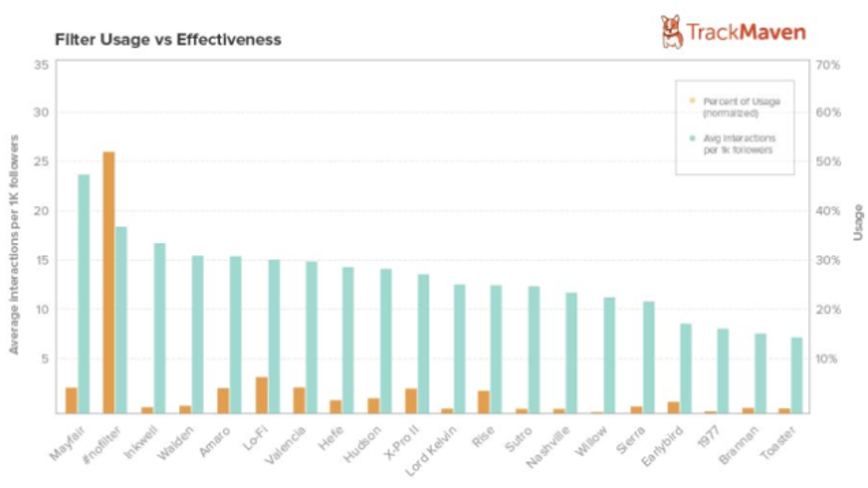Click the Filter Usage vs Effectiveness title

coord(168,40)
